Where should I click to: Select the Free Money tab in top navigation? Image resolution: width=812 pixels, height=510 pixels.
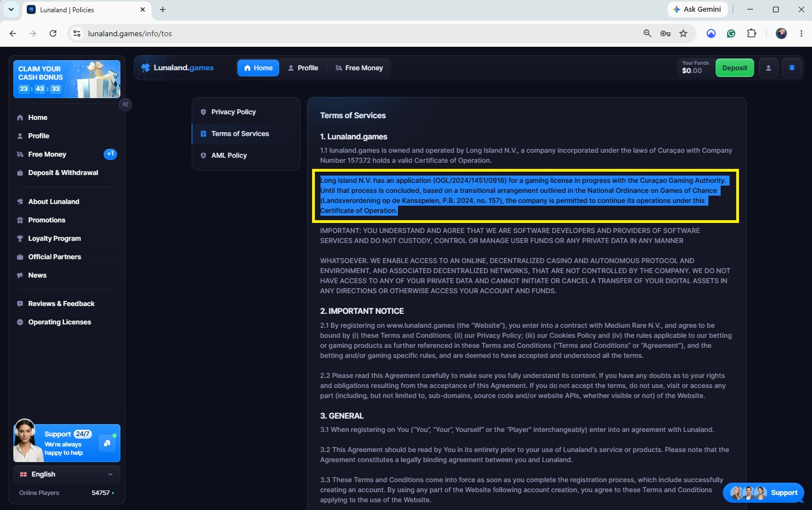[x=359, y=68]
